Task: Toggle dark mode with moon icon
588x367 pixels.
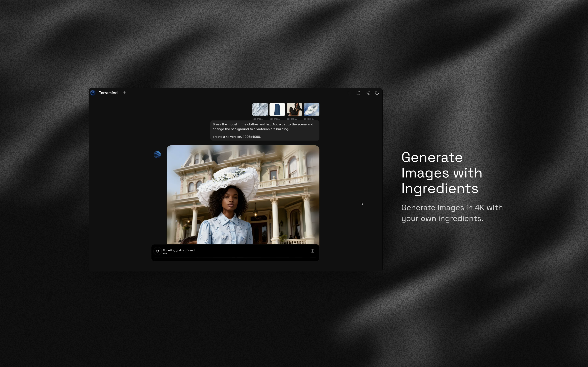Action: click(x=377, y=93)
